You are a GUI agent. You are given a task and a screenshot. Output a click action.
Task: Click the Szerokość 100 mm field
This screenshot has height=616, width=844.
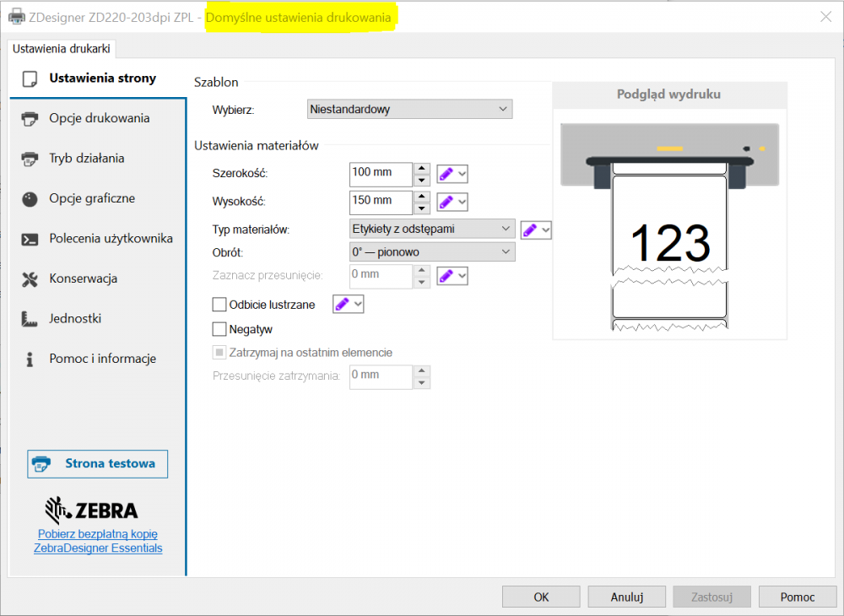(x=381, y=175)
